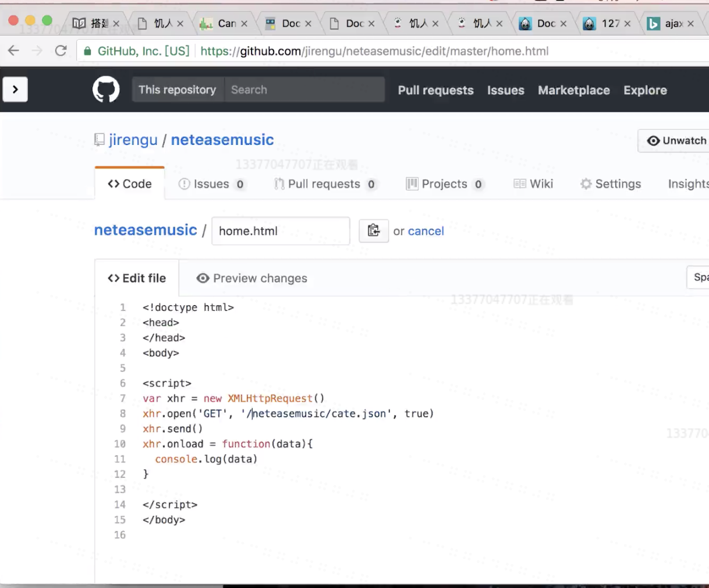The image size is (709, 588).
Task: Click the lock icon in the address bar
Action: pos(86,51)
